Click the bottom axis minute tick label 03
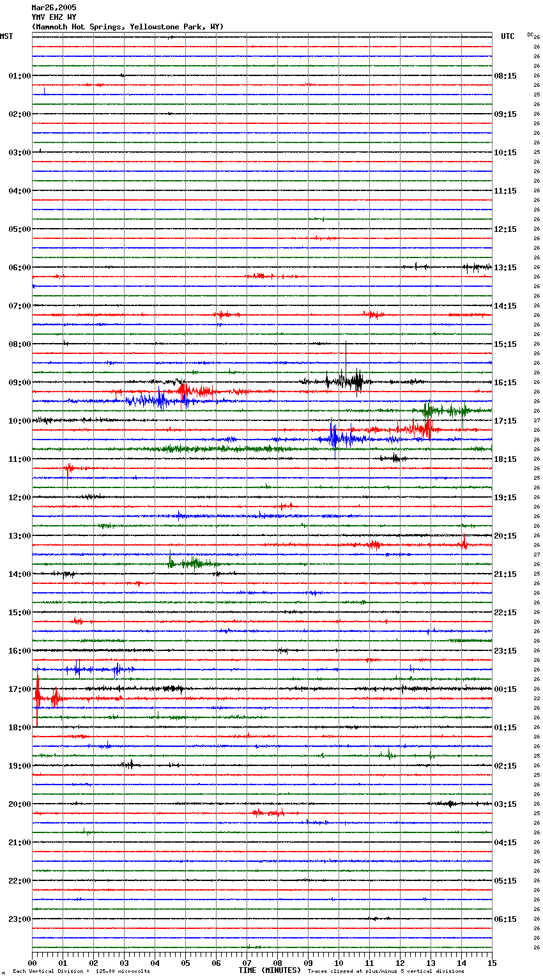This screenshot has width=543, height=980. tap(124, 963)
